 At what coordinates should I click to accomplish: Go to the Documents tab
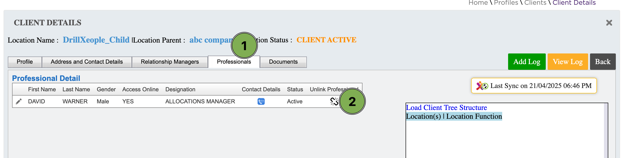(283, 62)
